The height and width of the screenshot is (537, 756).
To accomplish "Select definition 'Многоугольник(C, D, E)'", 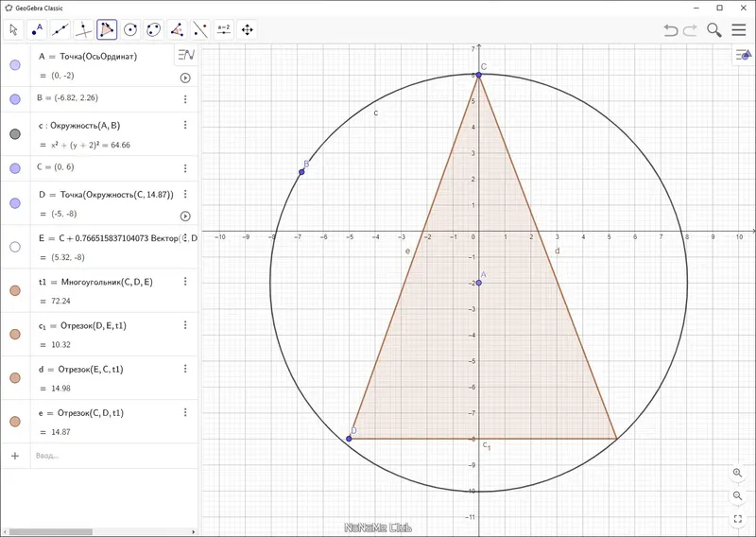I will 107,283.
